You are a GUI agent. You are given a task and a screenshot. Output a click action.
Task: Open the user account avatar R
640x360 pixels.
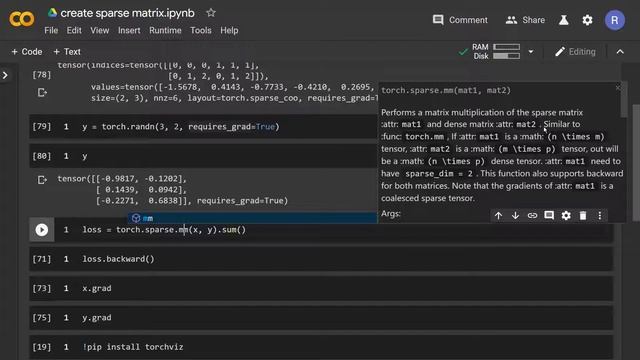coord(615,20)
